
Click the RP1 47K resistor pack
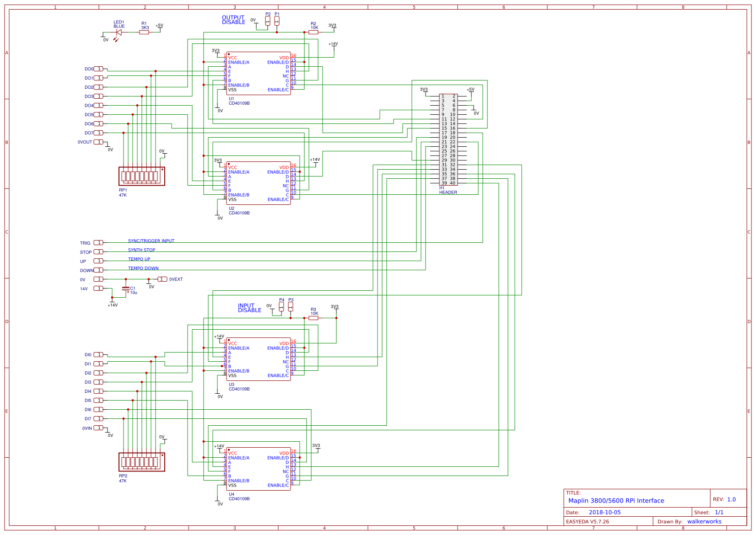coord(142,176)
